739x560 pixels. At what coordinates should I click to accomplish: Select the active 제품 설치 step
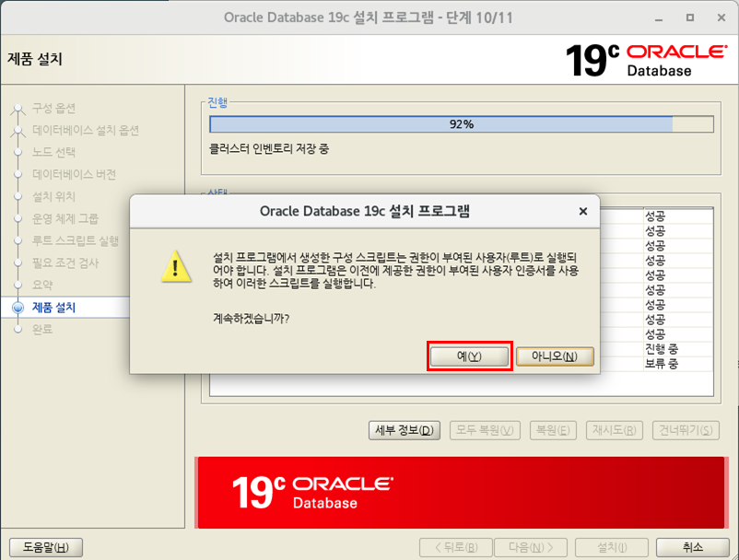[x=53, y=308]
